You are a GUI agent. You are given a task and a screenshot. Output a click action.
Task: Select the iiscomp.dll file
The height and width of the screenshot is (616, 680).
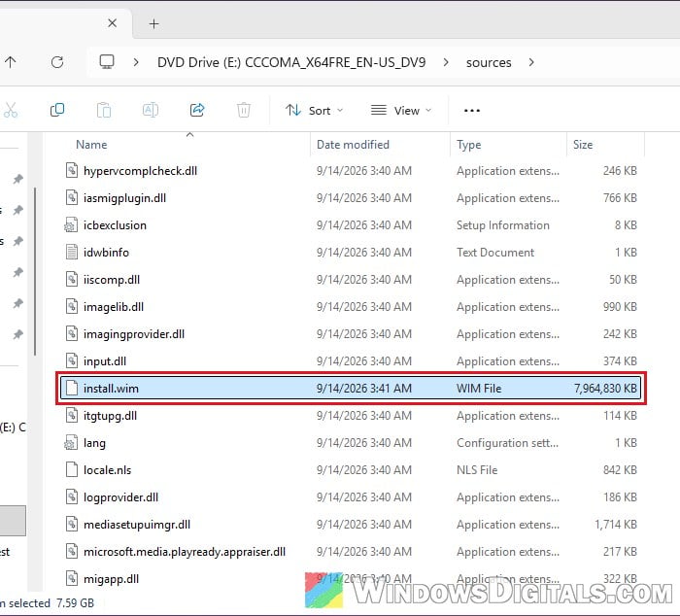(352, 280)
